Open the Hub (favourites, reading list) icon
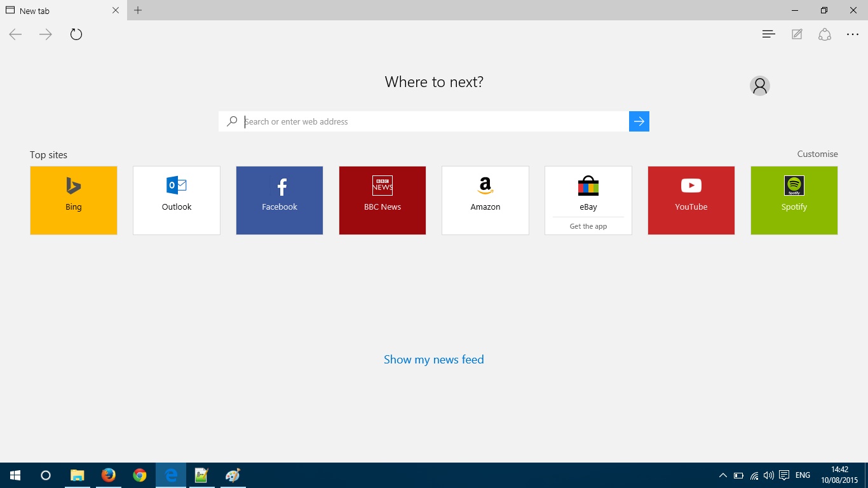This screenshot has height=488, width=868. (x=768, y=34)
